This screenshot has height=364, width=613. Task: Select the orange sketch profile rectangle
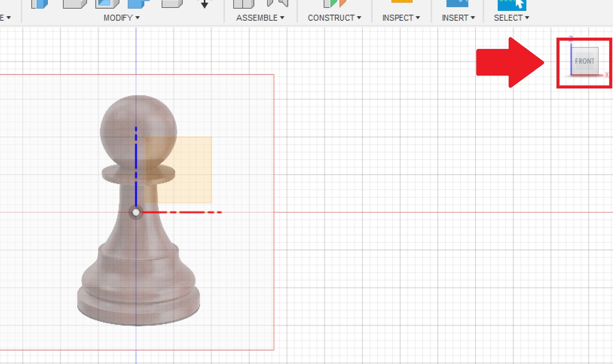178,170
